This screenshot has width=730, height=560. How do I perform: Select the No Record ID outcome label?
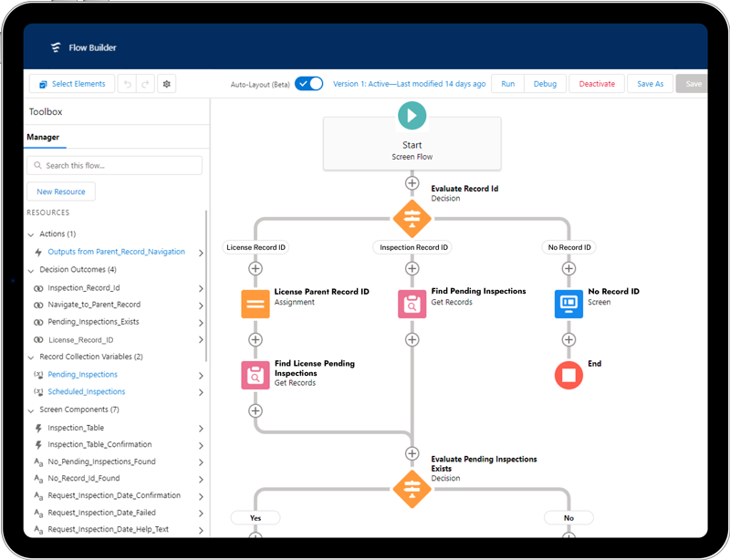pos(569,248)
